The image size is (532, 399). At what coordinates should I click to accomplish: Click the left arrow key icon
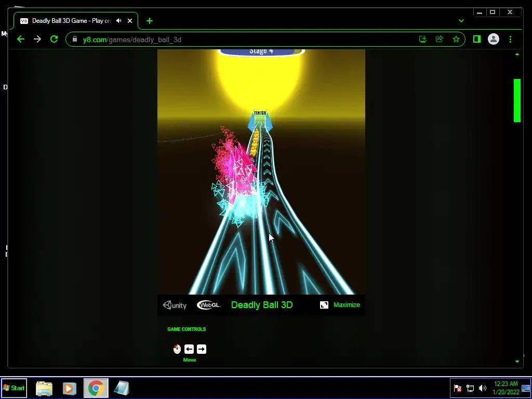click(189, 349)
